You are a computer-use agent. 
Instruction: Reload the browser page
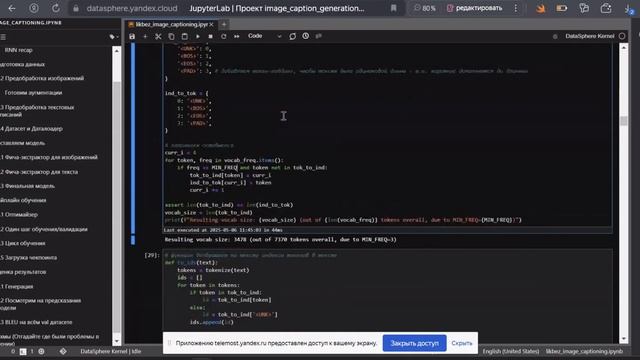pyautogui.click(x=56, y=8)
